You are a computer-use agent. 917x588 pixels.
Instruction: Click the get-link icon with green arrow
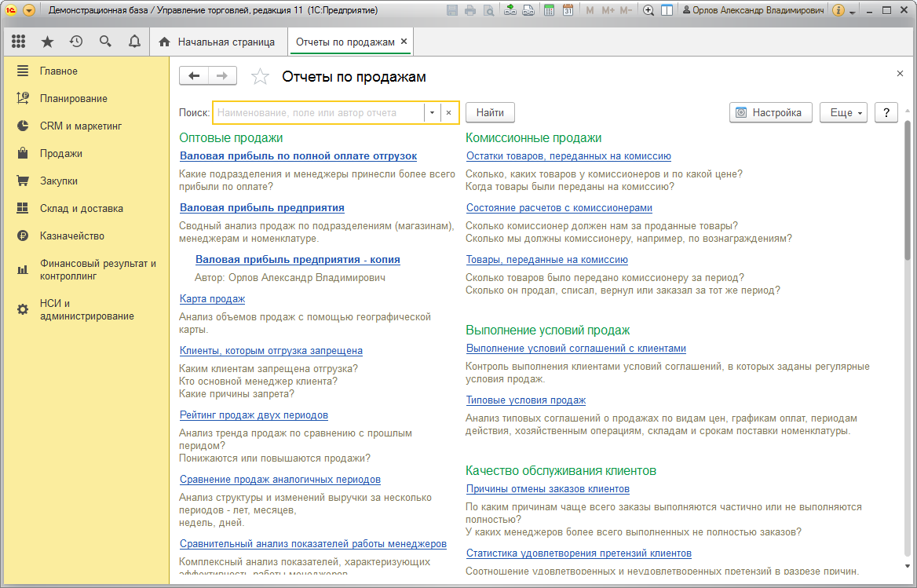point(510,10)
